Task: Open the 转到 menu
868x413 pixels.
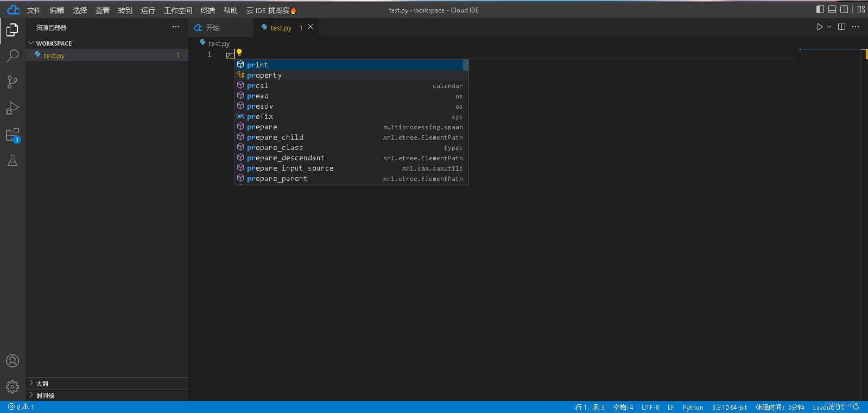Action: click(x=125, y=10)
